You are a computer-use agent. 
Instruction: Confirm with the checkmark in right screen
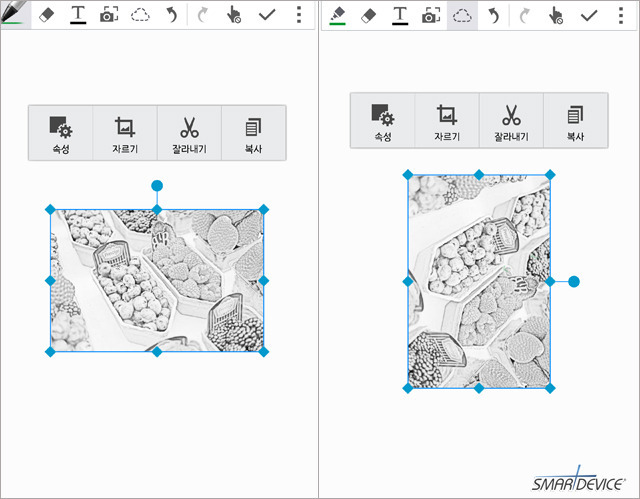(589, 16)
